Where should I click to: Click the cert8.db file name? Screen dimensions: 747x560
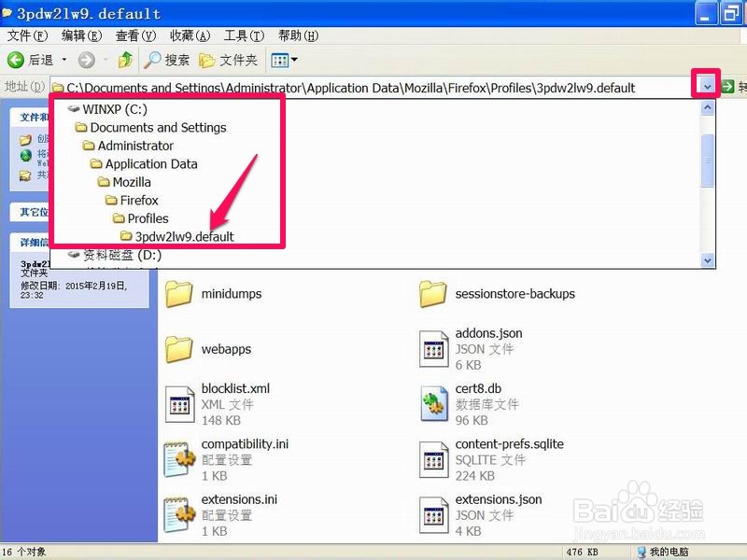[x=478, y=388]
